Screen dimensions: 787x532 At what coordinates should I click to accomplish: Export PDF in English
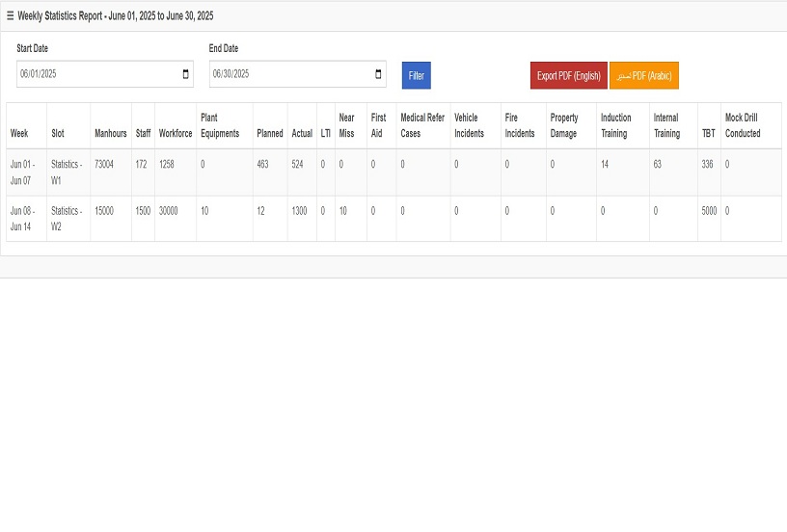click(x=568, y=75)
